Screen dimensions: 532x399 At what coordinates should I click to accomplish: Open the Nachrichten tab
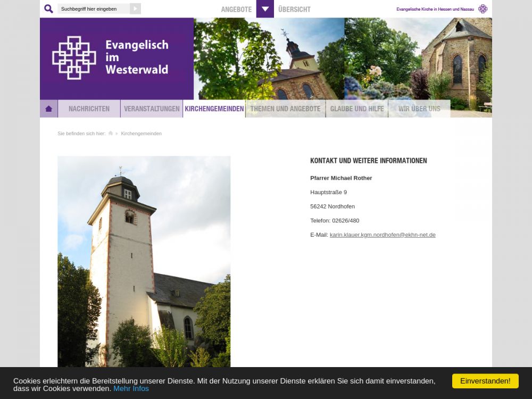[89, 109]
